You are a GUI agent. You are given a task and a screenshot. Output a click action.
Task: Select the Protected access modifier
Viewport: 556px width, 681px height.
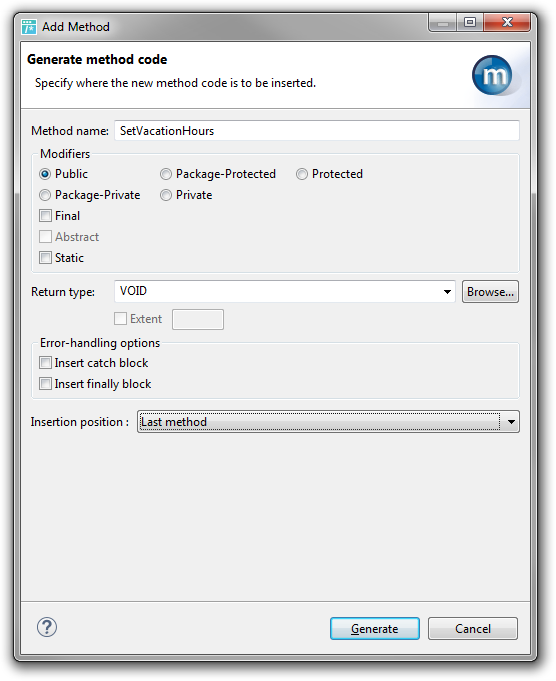click(x=301, y=174)
